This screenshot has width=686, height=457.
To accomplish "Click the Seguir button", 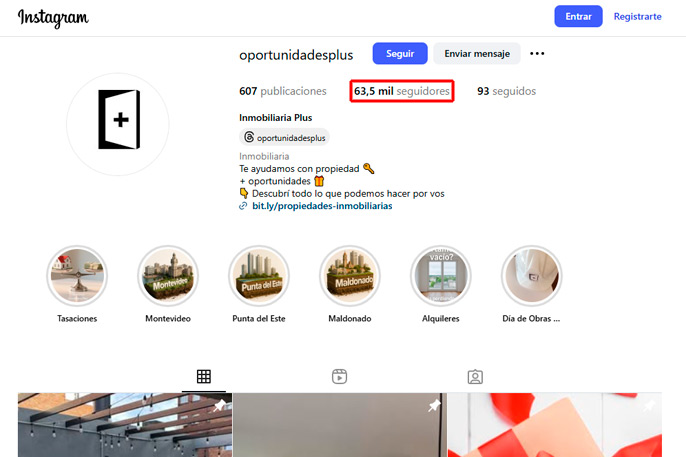I will tap(400, 53).
